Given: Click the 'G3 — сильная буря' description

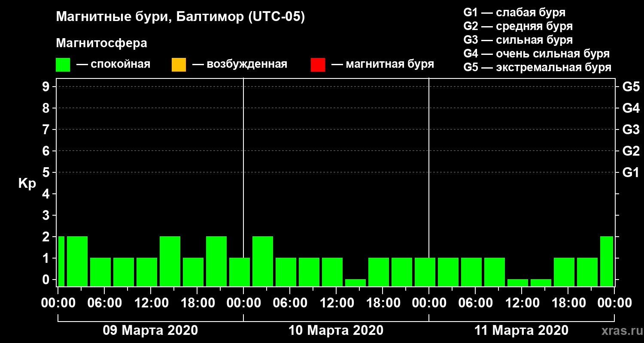Looking at the screenshot, I should [x=518, y=40].
